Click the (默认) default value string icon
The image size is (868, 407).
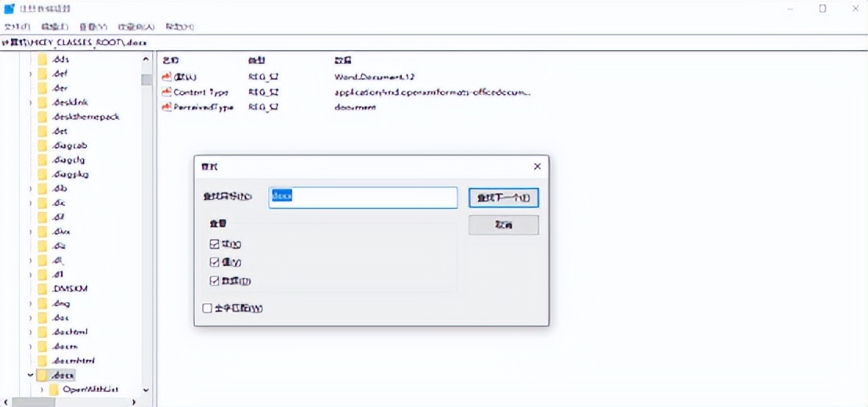tap(167, 77)
